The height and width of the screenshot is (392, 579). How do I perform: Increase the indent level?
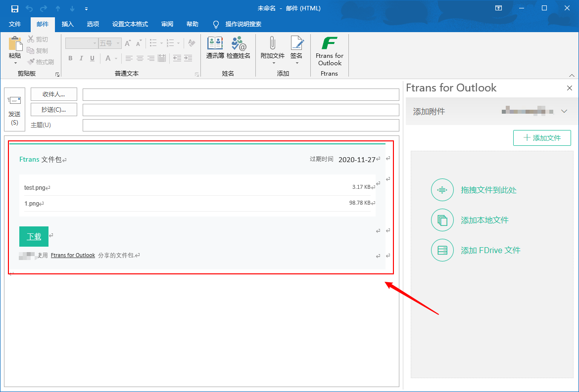(189, 58)
